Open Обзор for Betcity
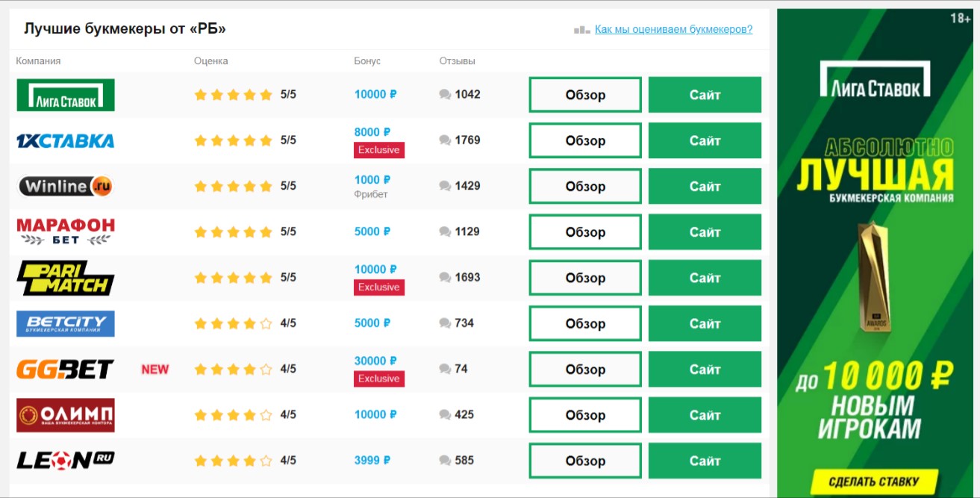Screen dimensions: 980x498 585,323
